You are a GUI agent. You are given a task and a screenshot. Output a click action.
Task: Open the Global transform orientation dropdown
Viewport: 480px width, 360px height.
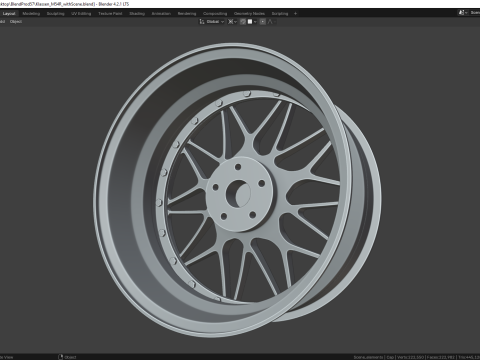coord(215,22)
